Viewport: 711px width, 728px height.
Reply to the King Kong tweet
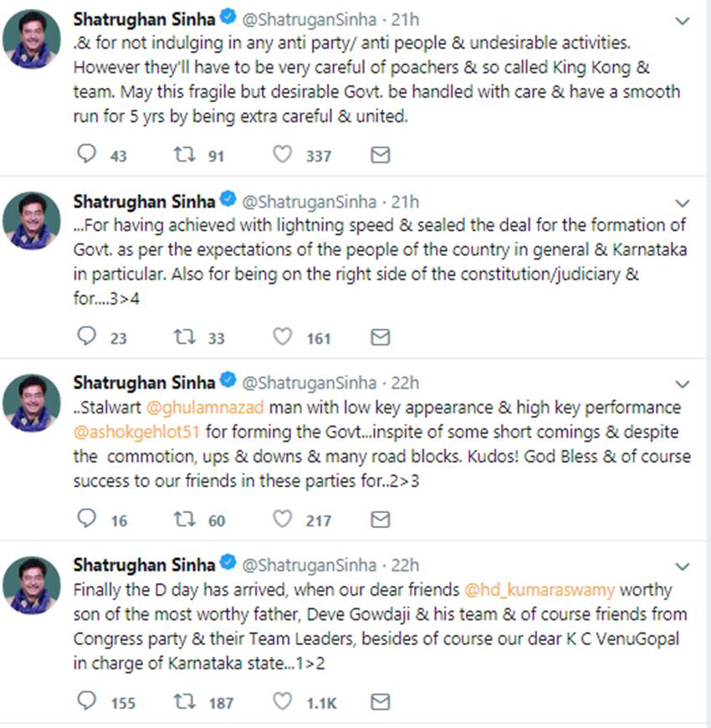87,155
